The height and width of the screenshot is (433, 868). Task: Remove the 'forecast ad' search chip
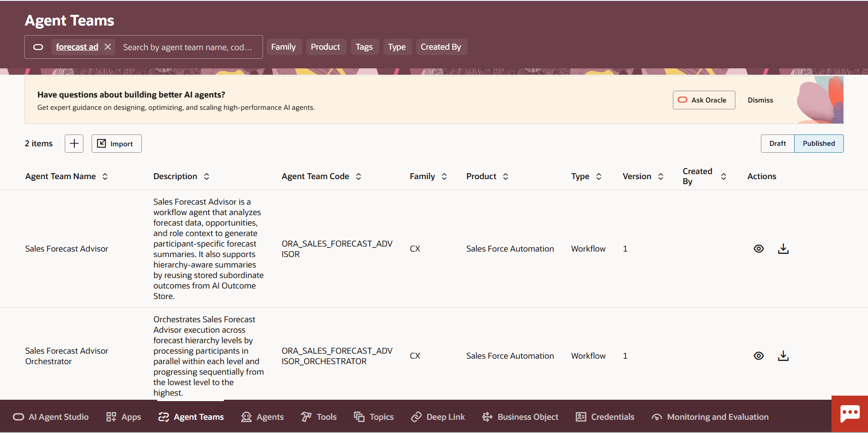tap(108, 47)
